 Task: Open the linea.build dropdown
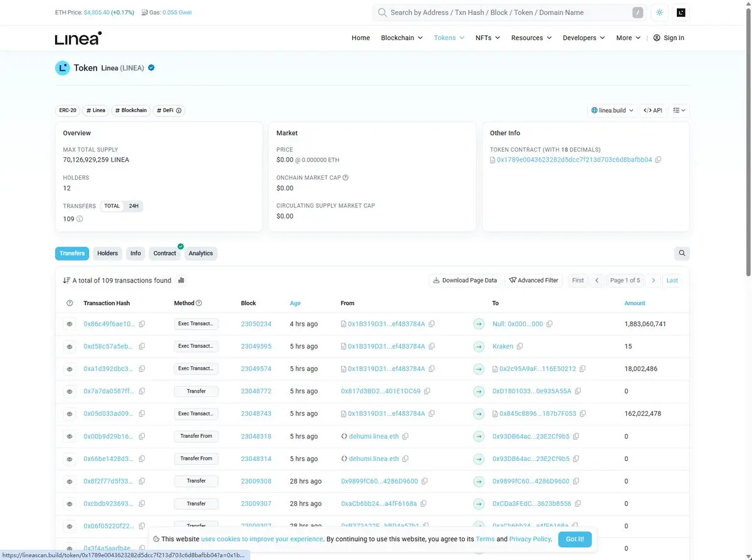612,110
